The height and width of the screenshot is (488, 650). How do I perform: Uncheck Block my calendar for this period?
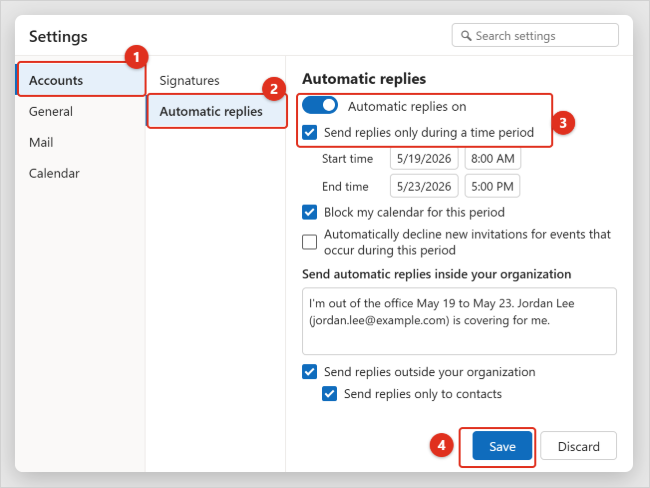[310, 212]
